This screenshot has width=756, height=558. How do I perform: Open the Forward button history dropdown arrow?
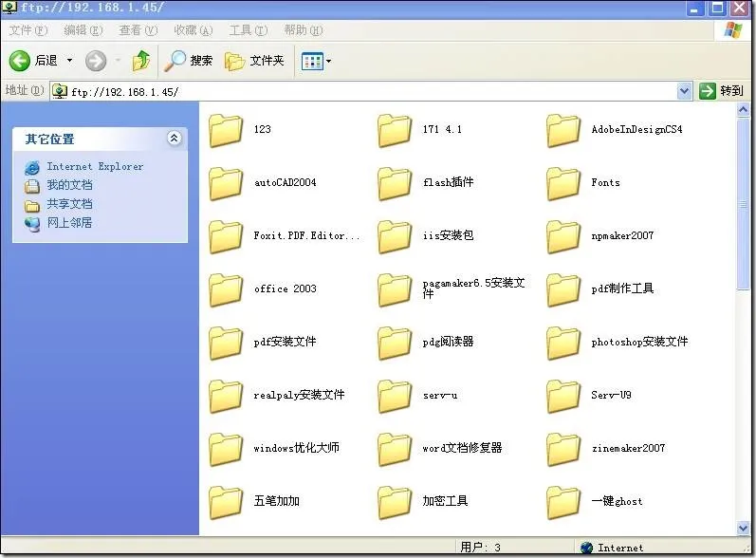(119, 61)
